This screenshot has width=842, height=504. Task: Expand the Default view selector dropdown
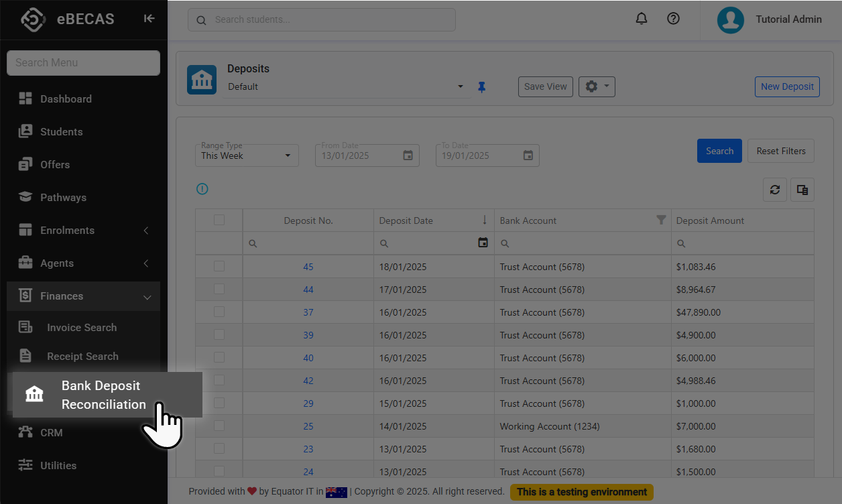[460, 86]
